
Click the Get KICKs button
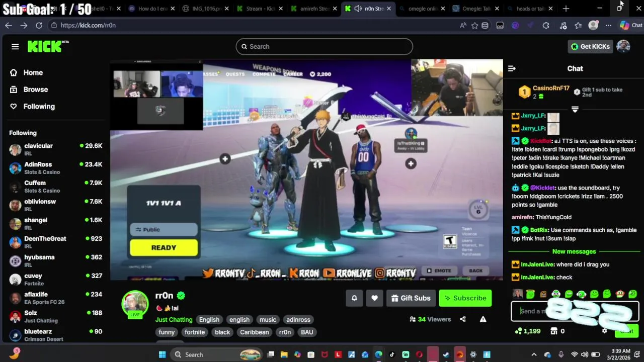(591, 46)
